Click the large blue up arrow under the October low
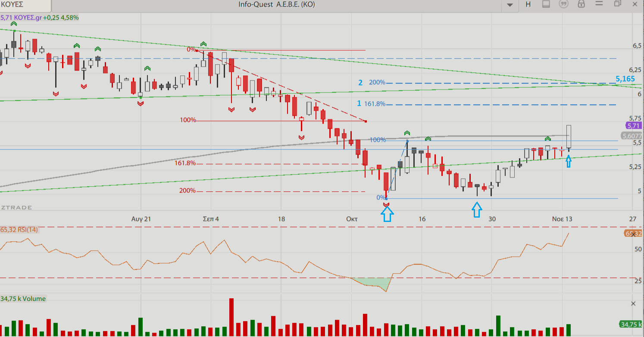Screen dimensions: 644x337 387,213
